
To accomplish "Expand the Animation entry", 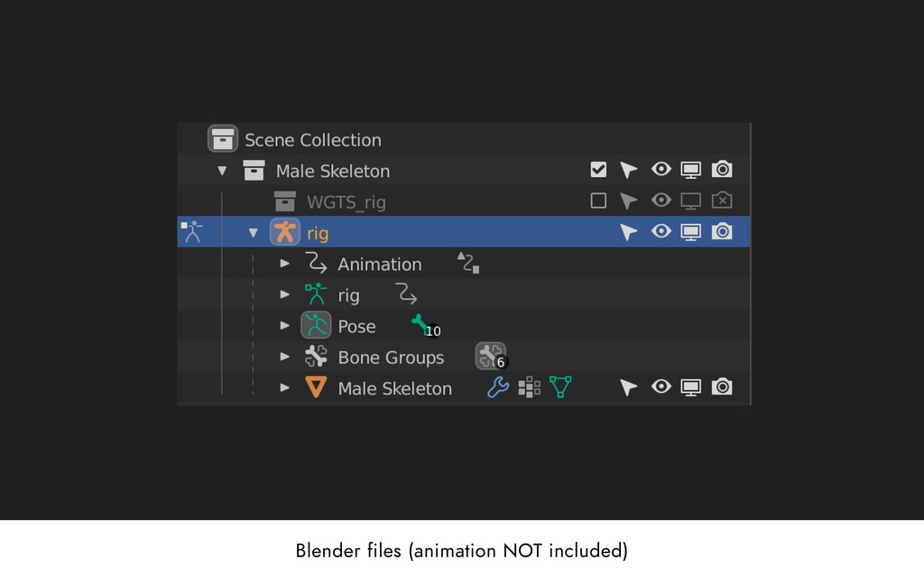I will tap(285, 264).
